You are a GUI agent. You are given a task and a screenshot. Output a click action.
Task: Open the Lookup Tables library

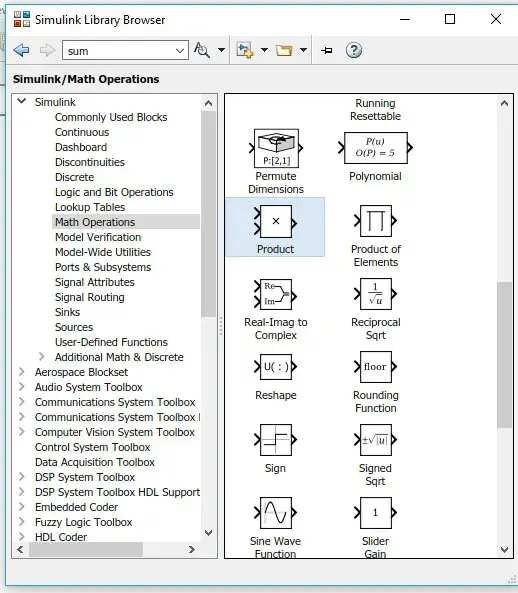click(x=90, y=207)
